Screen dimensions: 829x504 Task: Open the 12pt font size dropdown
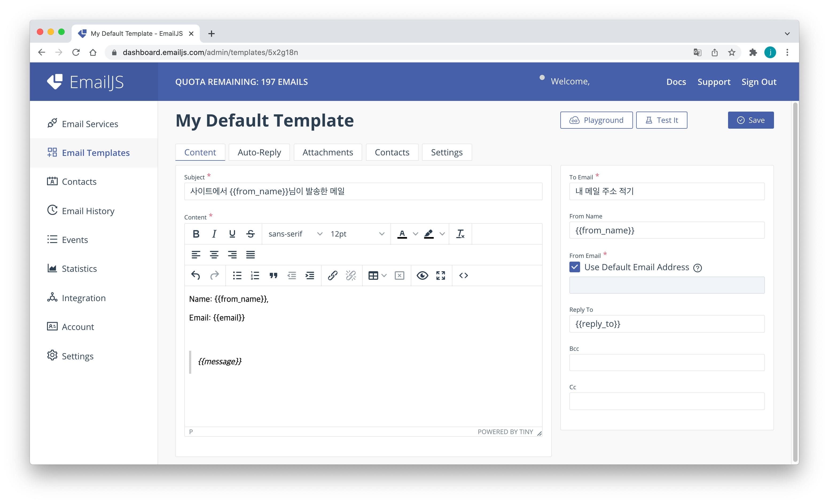click(357, 234)
